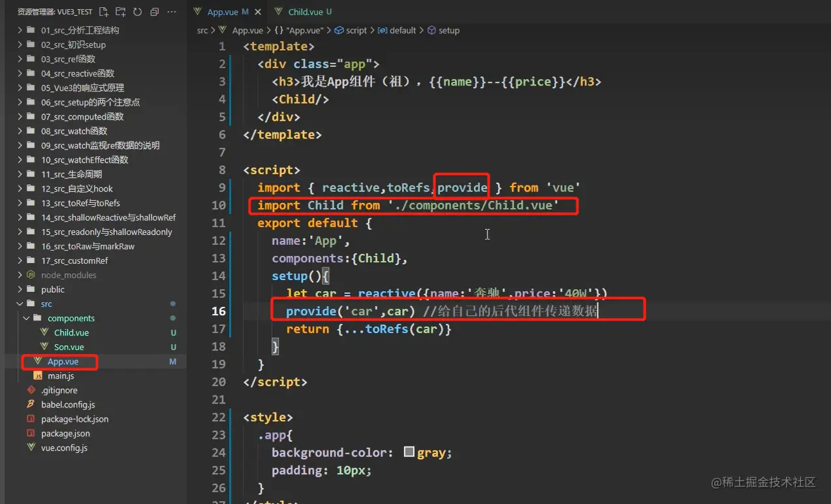Screen dimensions: 831x504
Task: Open explorer more actions (three dots) menu
Action: (171, 12)
